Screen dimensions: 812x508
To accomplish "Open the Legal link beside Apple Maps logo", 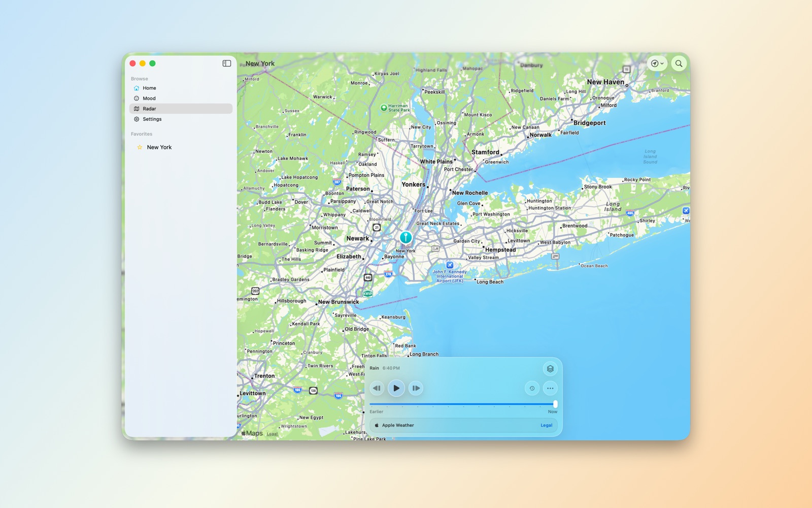I will (273, 434).
